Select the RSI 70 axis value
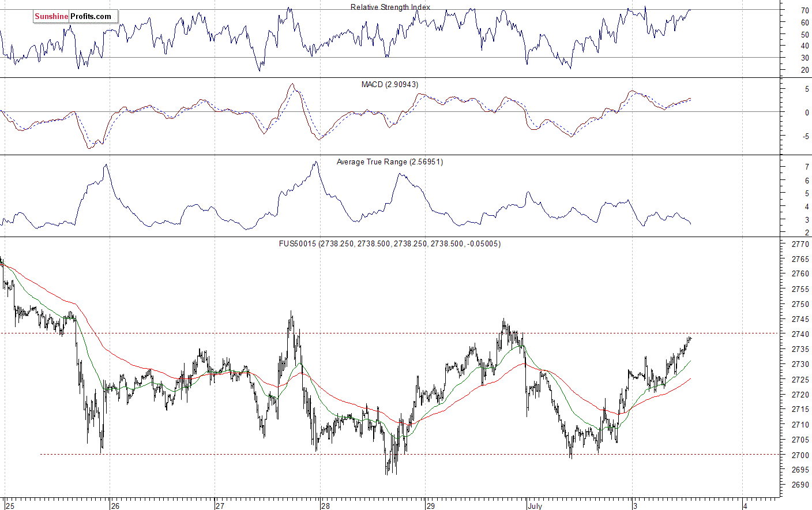The image size is (812, 510). 805,10
